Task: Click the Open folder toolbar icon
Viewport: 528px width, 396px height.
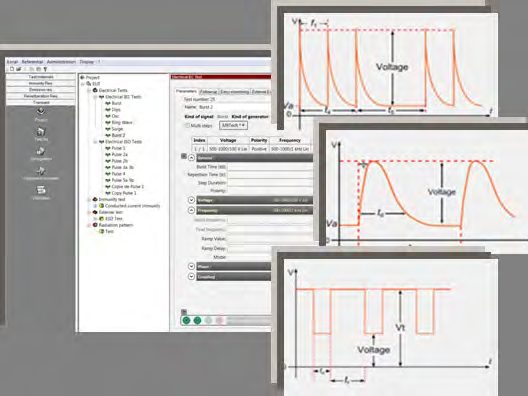Action: (19, 69)
